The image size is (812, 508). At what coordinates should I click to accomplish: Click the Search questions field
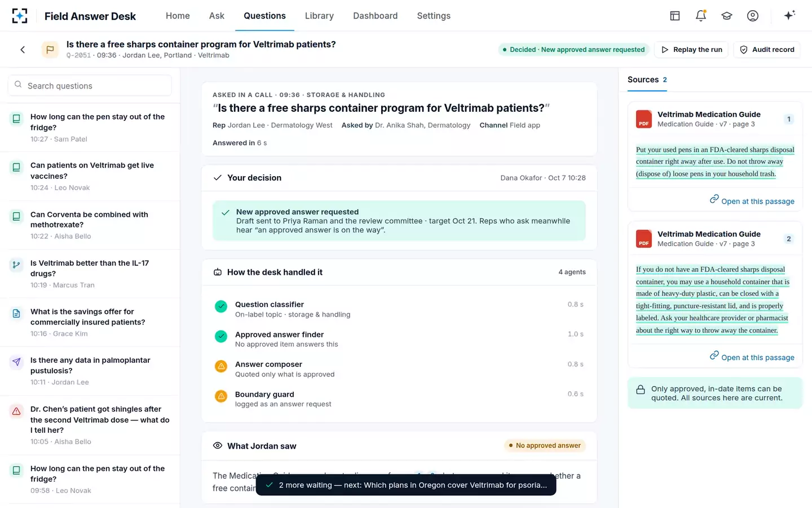[x=90, y=86]
